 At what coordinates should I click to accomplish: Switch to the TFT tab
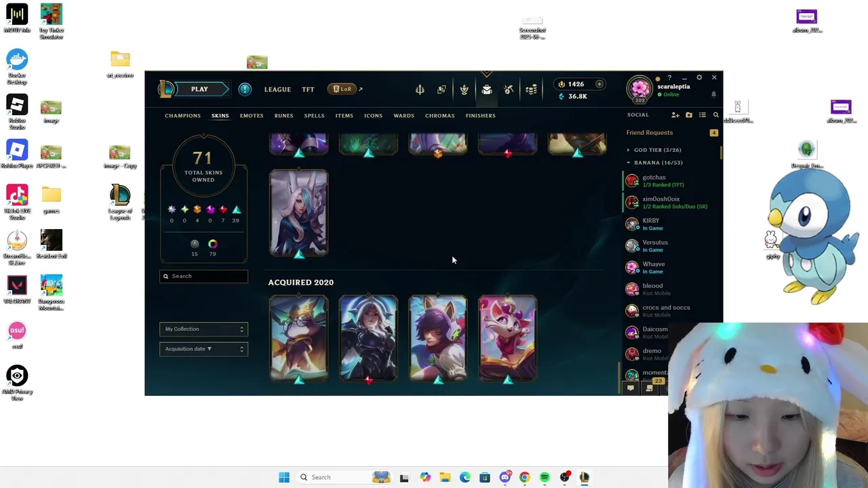click(308, 89)
